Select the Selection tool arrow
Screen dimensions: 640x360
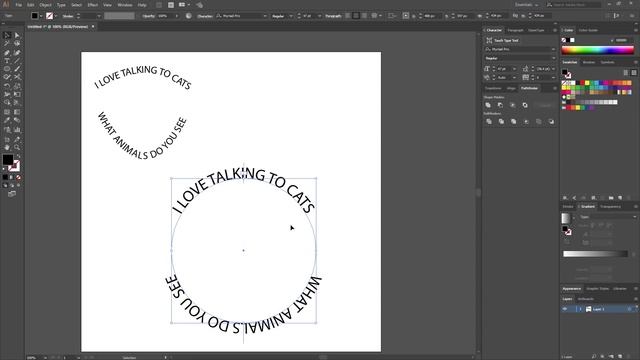[x=7, y=36]
